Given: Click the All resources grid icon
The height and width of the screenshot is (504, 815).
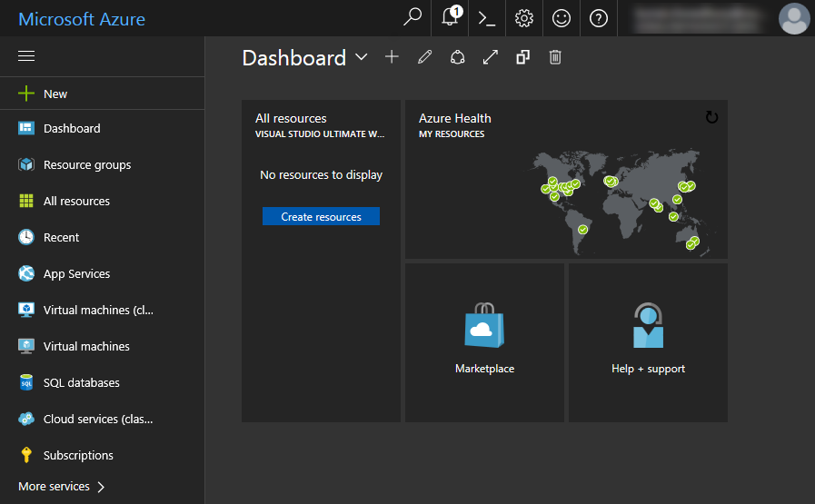Looking at the screenshot, I should (x=26, y=201).
